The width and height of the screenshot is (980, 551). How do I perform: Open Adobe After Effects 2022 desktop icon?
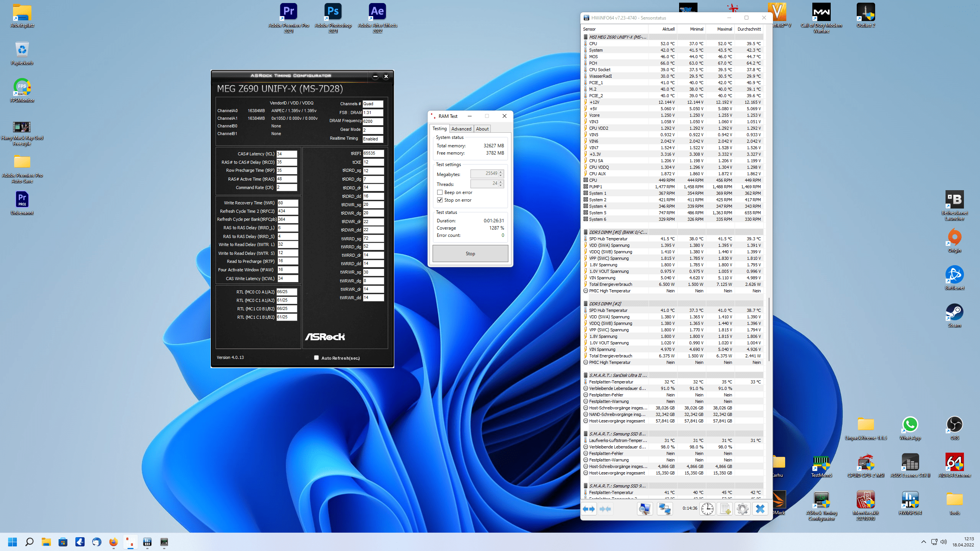(377, 18)
